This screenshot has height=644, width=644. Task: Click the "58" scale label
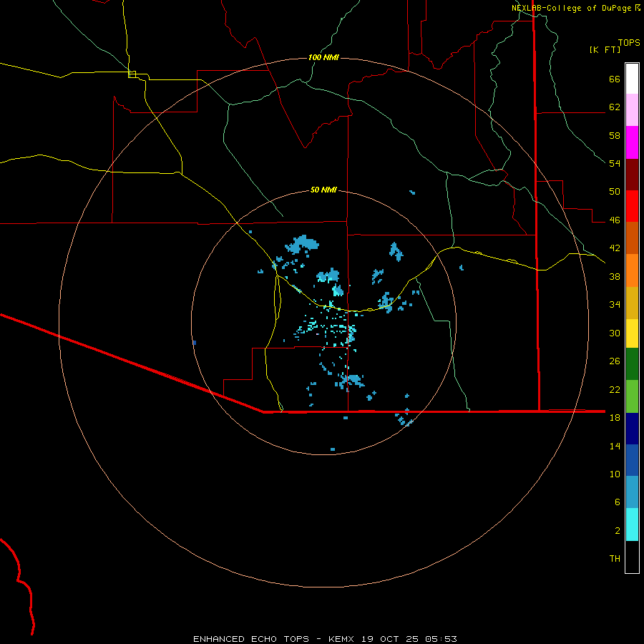615,135
